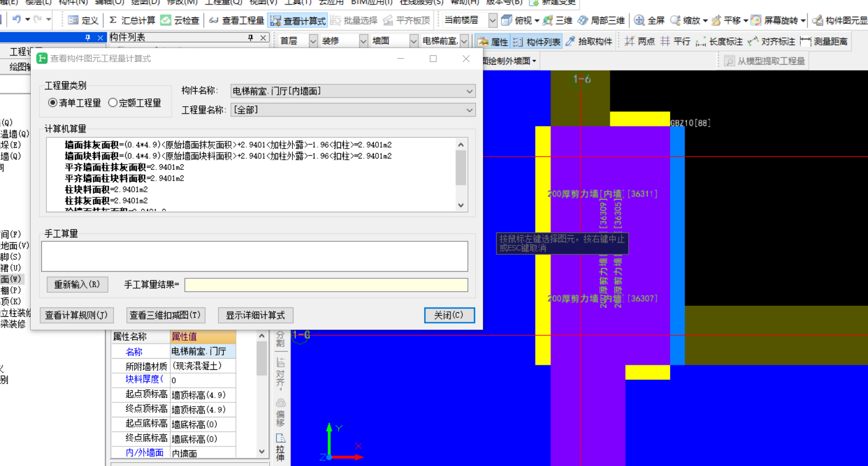Click the 拾取构件 pick component tool

[x=589, y=41]
